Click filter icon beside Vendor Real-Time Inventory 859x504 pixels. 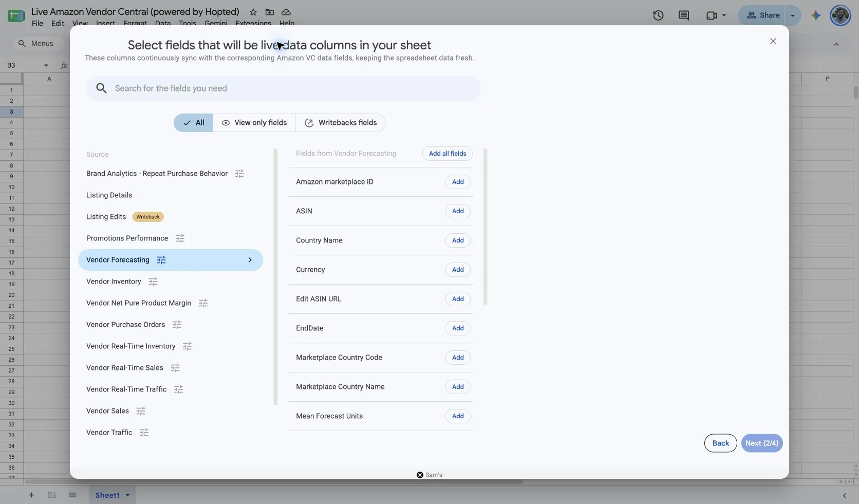pyautogui.click(x=187, y=346)
